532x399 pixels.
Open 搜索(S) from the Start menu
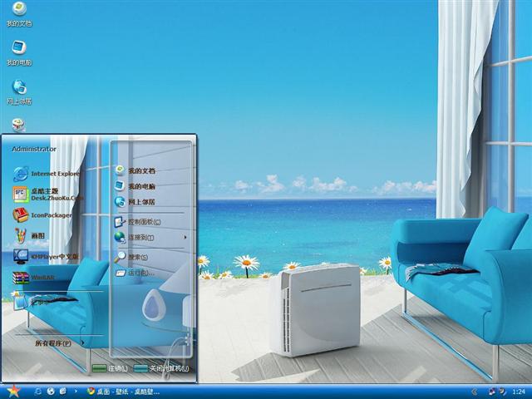pos(131,257)
